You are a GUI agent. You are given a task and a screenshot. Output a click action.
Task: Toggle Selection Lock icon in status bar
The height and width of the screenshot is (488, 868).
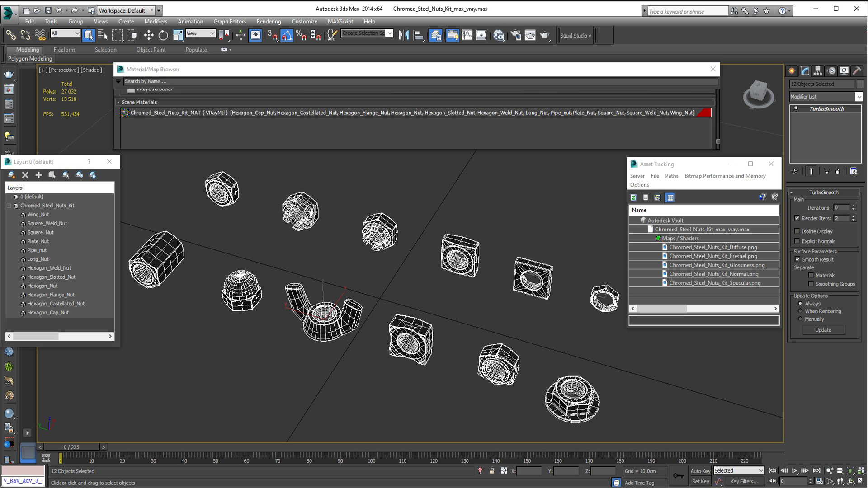coord(492,471)
